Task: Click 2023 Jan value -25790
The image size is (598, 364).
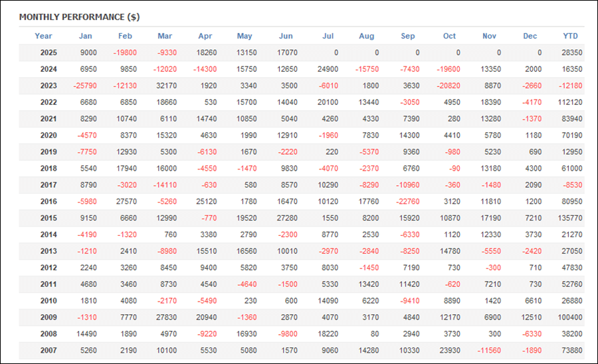Action: (85, 86)
